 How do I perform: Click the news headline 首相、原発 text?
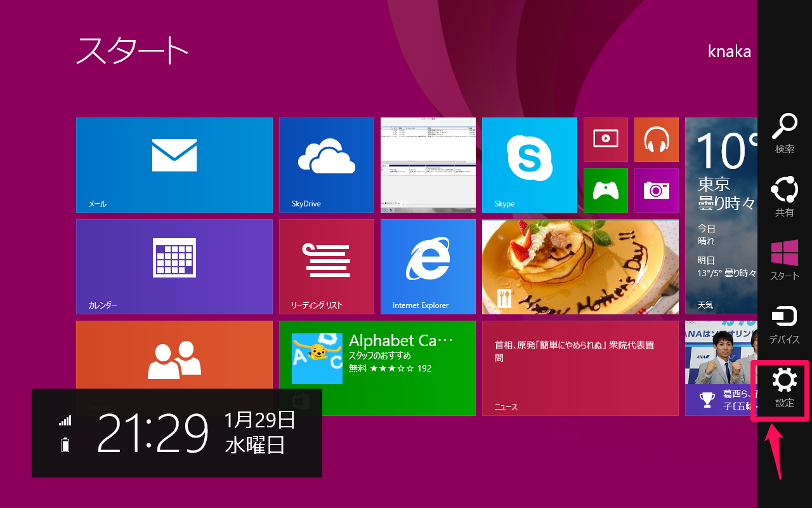pos(574,351)
